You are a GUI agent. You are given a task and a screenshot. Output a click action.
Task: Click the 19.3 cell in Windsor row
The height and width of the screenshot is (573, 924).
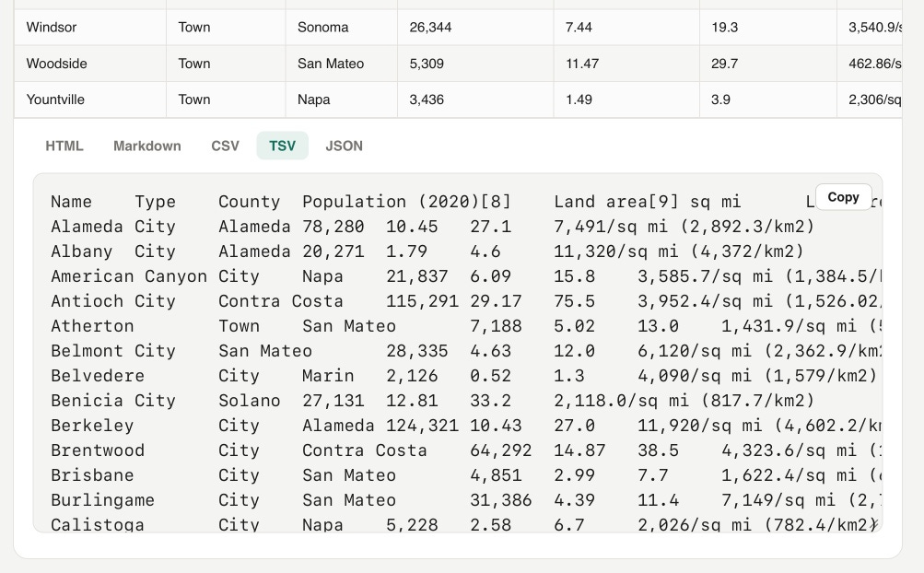[x=768, y=27]
